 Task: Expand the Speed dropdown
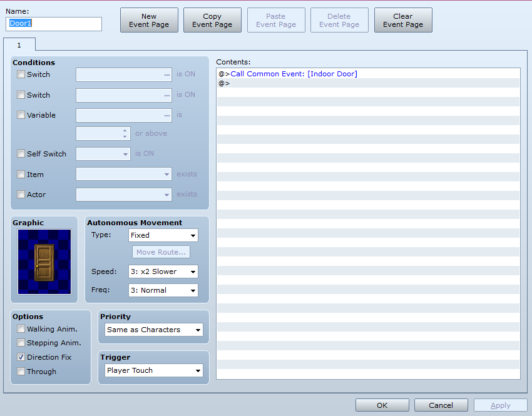(163, 271)
